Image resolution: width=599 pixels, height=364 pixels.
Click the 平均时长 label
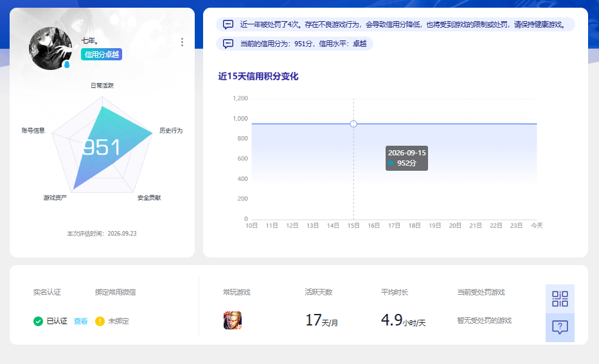[395, 292]
